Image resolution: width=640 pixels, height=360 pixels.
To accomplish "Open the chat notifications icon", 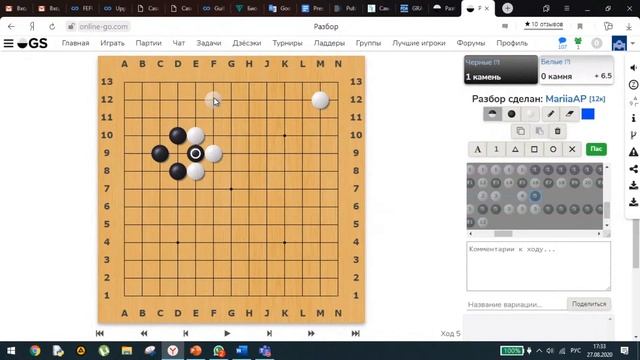I will (x=562, y=42).
